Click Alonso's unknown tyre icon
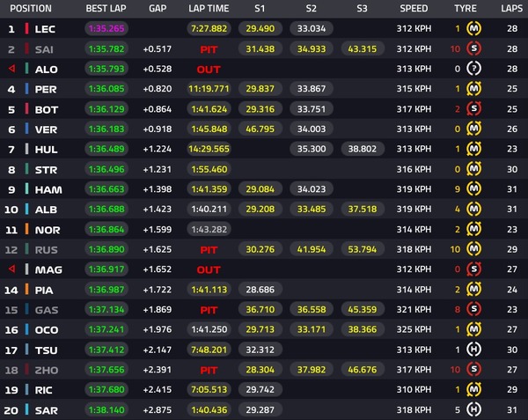 pyautogui.click(x=473, y=69)
